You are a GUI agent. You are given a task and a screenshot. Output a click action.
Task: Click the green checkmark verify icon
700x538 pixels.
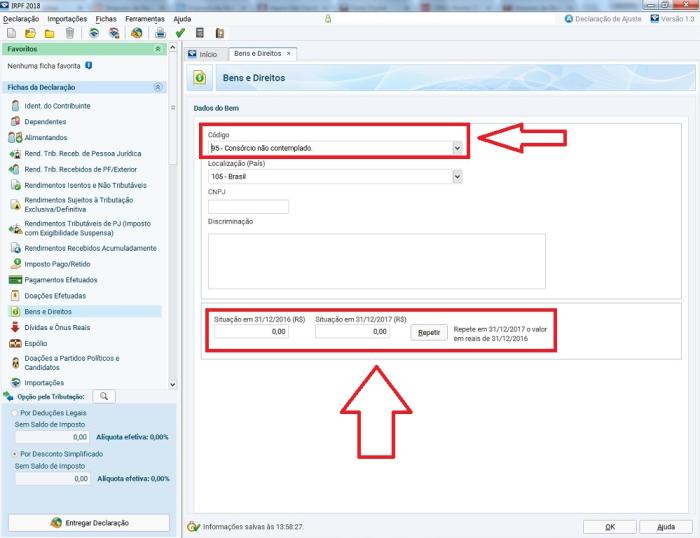tap(180, 33)
